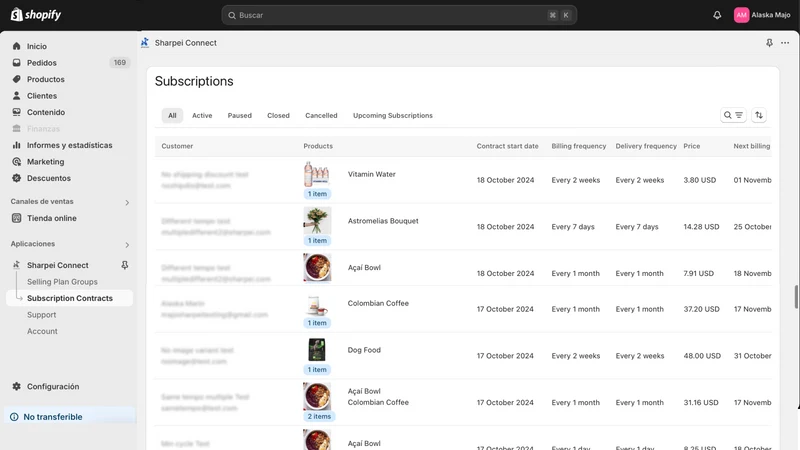Click the Informes y estadísticas chart icon
The height and width of the screenshot is (450, 800).
[16, 145]
